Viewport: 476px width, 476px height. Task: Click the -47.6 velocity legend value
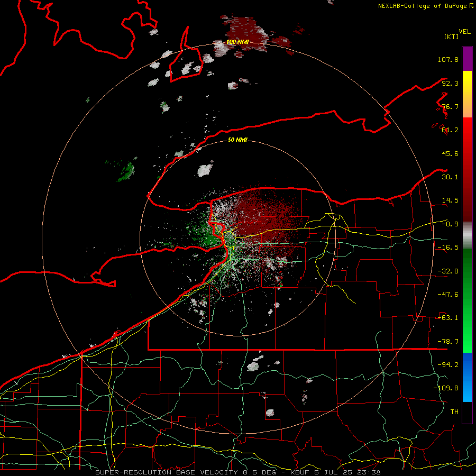tap(448, 295)
